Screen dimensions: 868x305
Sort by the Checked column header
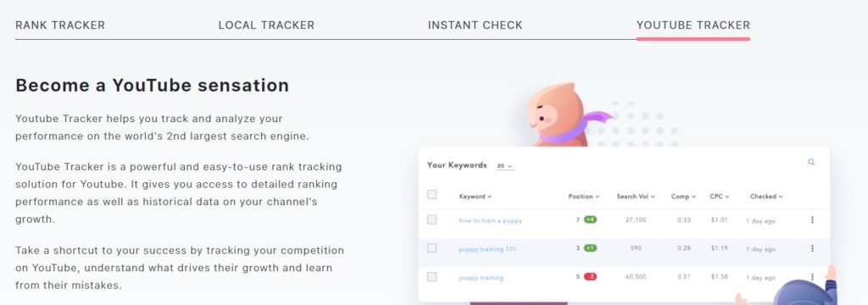click(x=766, y=197)
